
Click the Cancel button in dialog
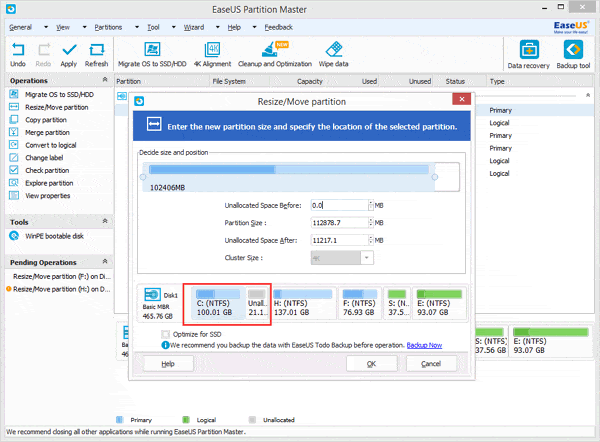431,364
